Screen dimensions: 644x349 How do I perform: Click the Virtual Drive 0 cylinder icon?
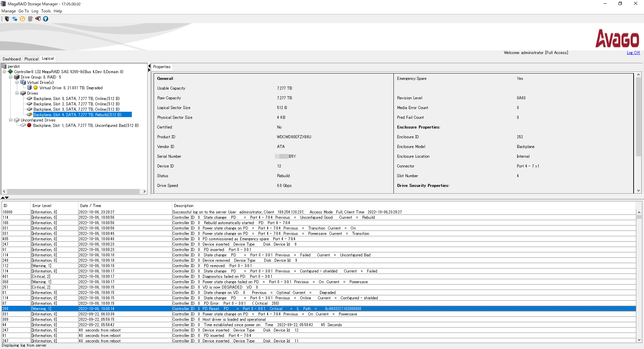(x=30, y=88)
